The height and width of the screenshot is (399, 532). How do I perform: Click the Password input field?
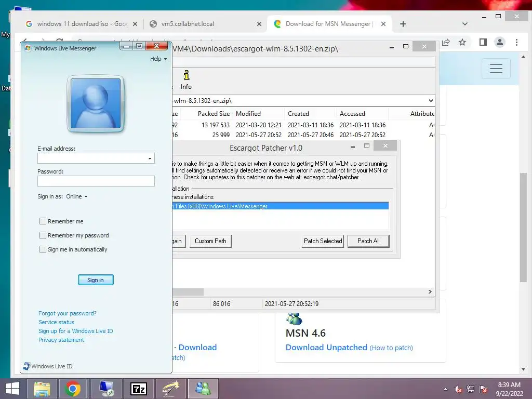point(96,181)
